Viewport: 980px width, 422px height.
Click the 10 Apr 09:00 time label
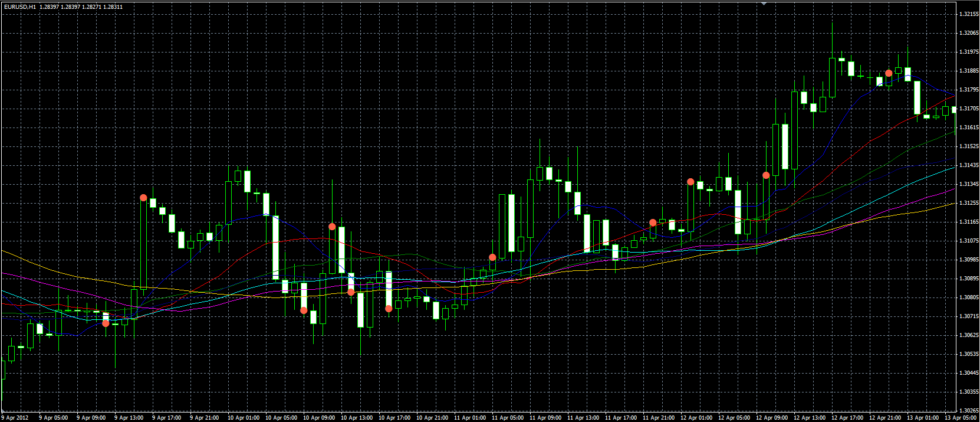319,418
